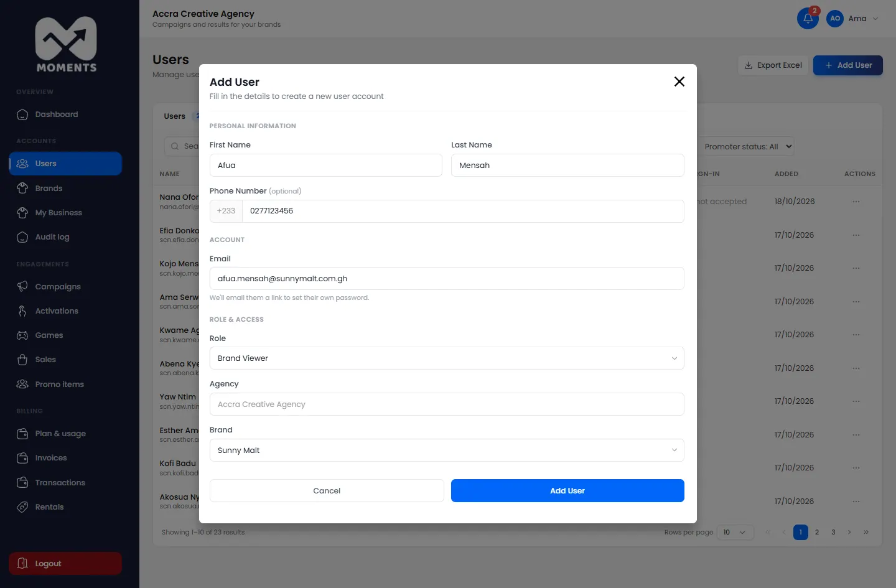
Task: Close the Add User dialog
Action: [679, 82]
